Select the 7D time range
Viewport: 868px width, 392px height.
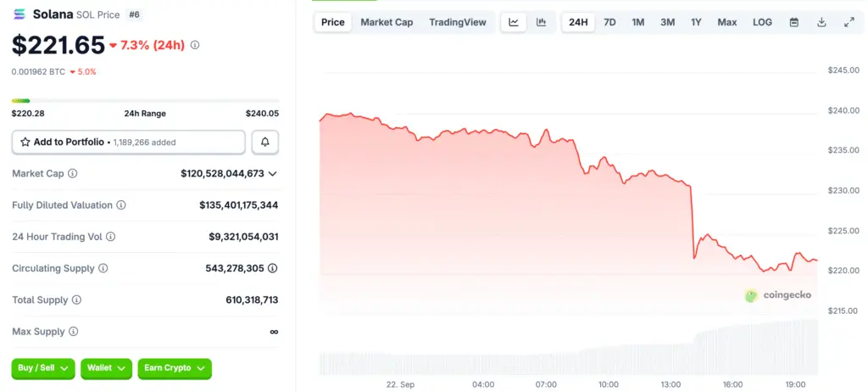tap(609, 22)
